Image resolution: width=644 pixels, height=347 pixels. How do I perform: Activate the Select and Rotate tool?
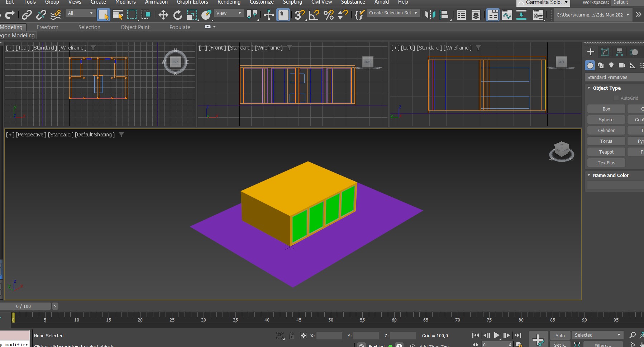pos(177,15)
